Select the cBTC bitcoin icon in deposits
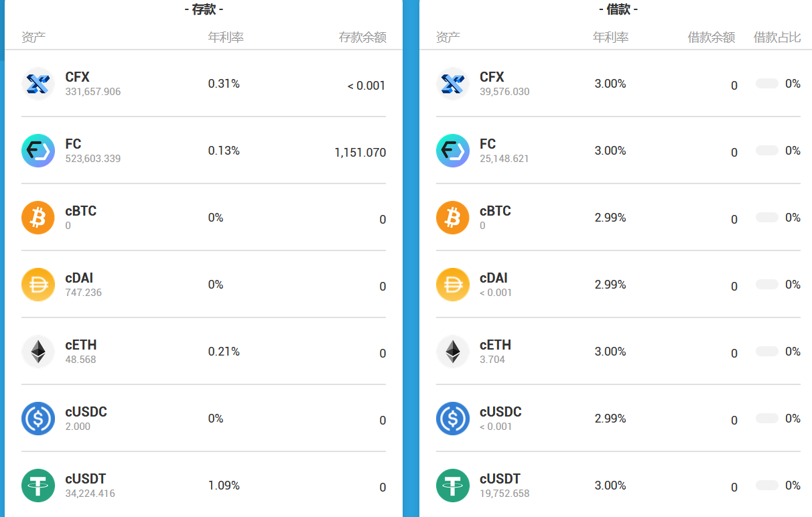Viewport: 812px width, 517px height. (x=38, y=218)
